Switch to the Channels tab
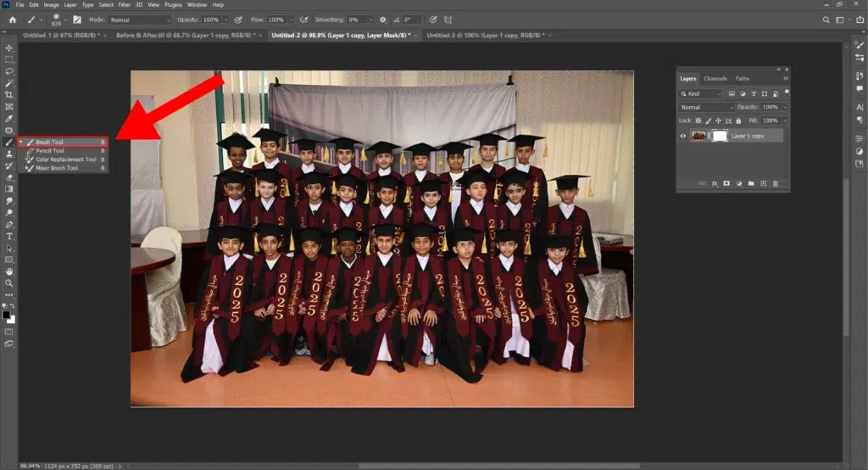Image resolution: width=868 pixels, height=470 pixels. point(715,79)
